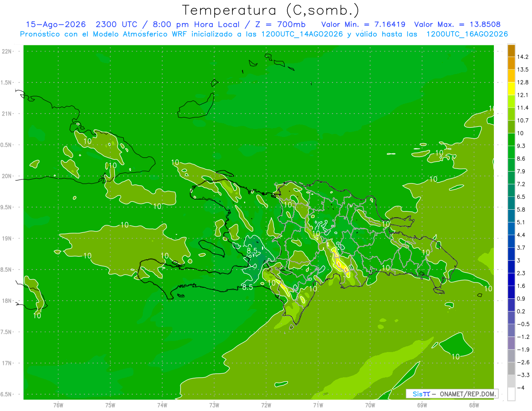Click the colorbar label '-4'

pyautogui.click(x=520, y=388)
